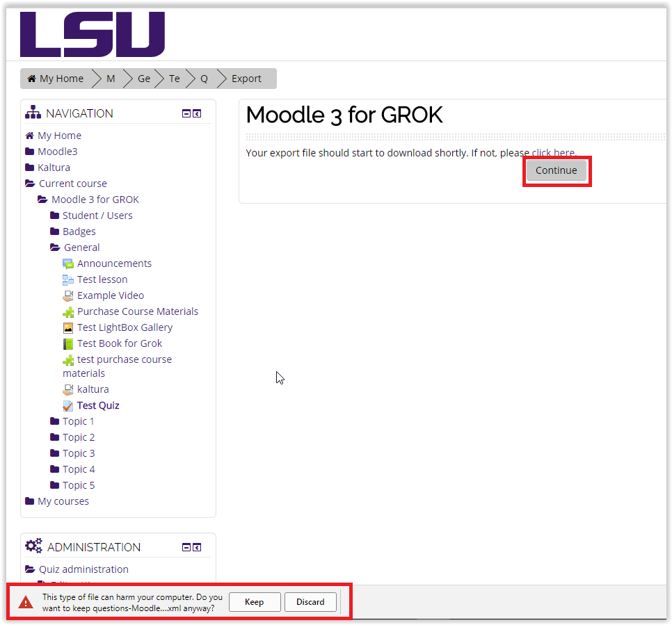
Task: Click home icon beside My Home in navigation
Action: click(30, 136)
